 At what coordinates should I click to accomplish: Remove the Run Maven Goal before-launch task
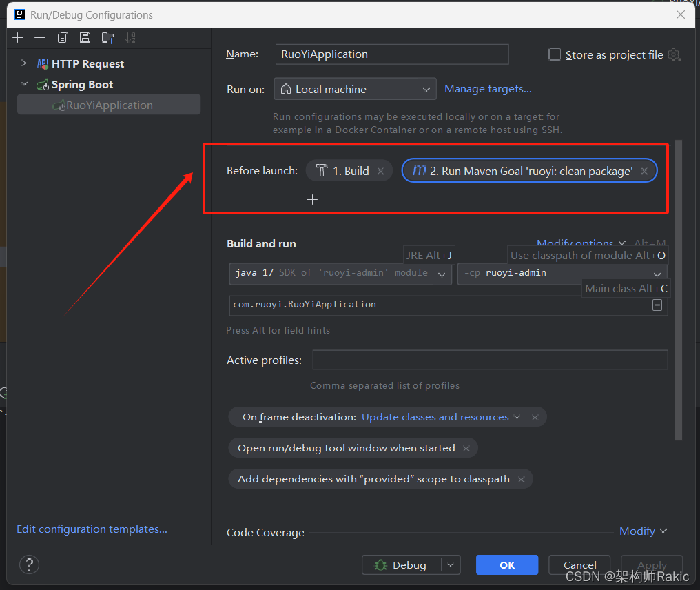click(x=644, y=171)
